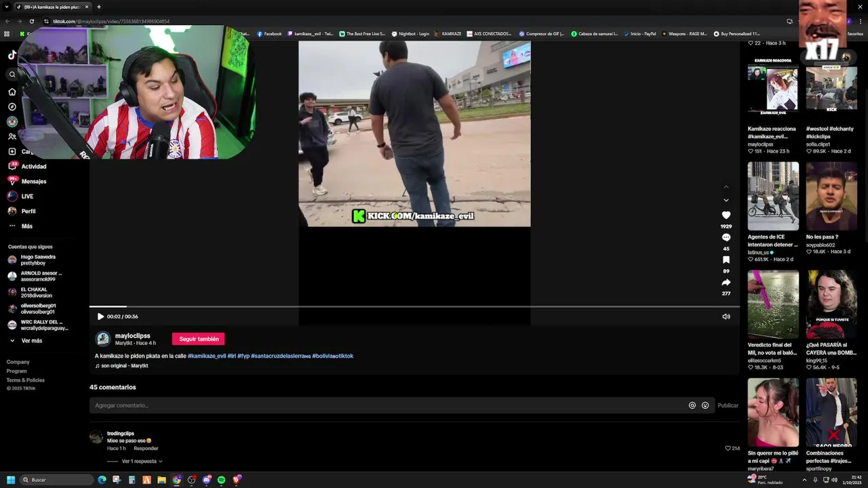868x488 pixels.
Task: Open the Facebook bookmark
Action: click(x=269, y=34)
